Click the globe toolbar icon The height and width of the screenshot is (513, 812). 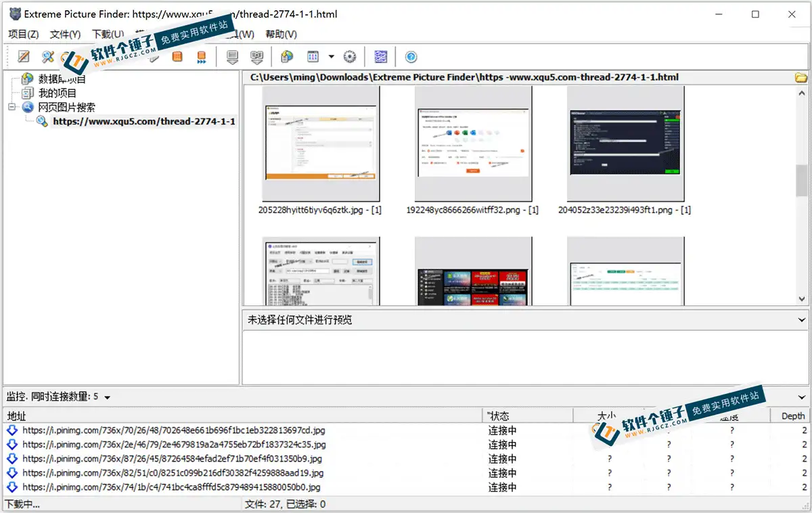pos(287,57)
